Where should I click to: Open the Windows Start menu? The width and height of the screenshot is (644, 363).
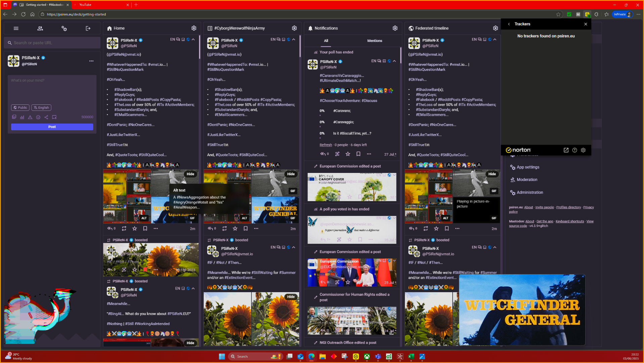pos(222,357)
